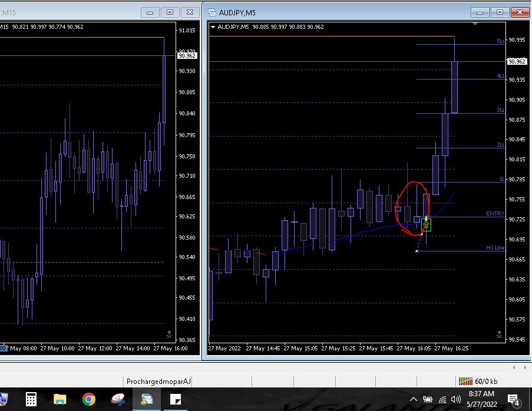Open File Explorer from the taskbar

pos(60,399)
